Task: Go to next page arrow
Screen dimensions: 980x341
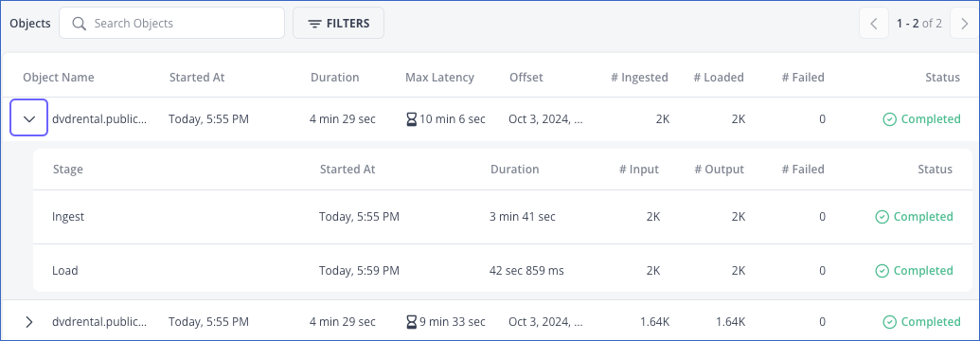Action: tap(965, 24)
